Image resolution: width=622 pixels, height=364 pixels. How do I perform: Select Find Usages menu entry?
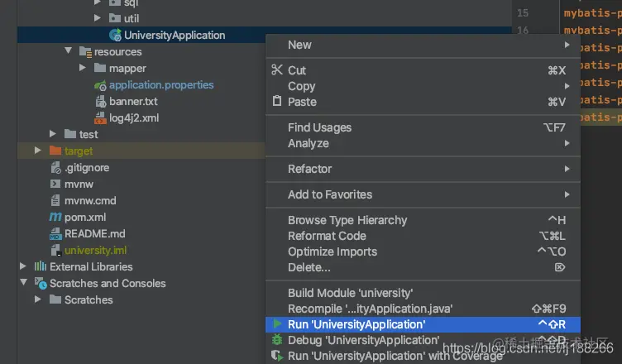point(319,127)
